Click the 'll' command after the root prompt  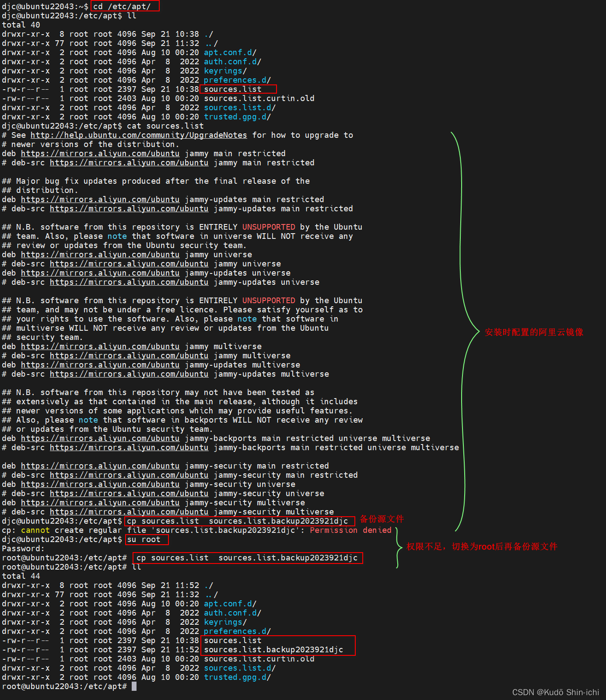pyautogui.click(x=137, y=567)
